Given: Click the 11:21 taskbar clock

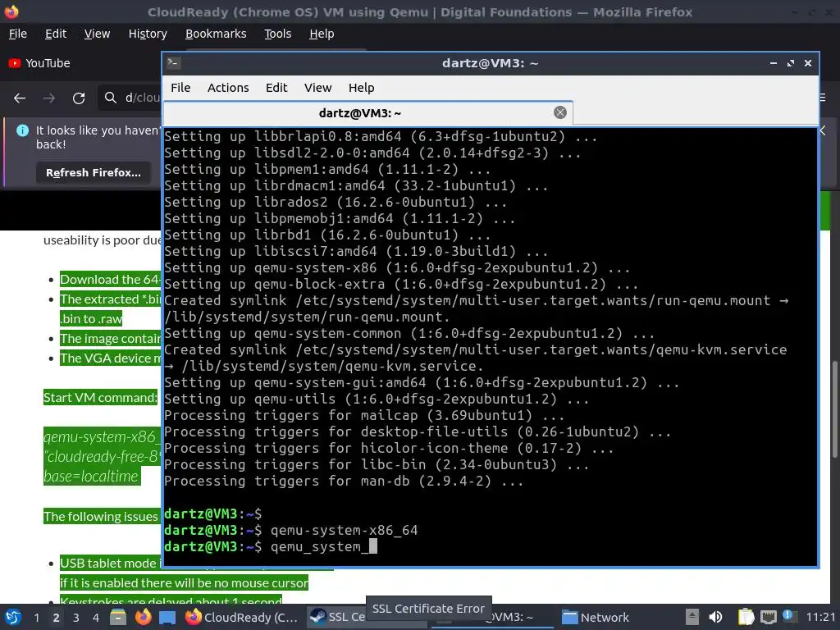Looking at the screenshot, I should pyautogui.click(x=820, y=617).
